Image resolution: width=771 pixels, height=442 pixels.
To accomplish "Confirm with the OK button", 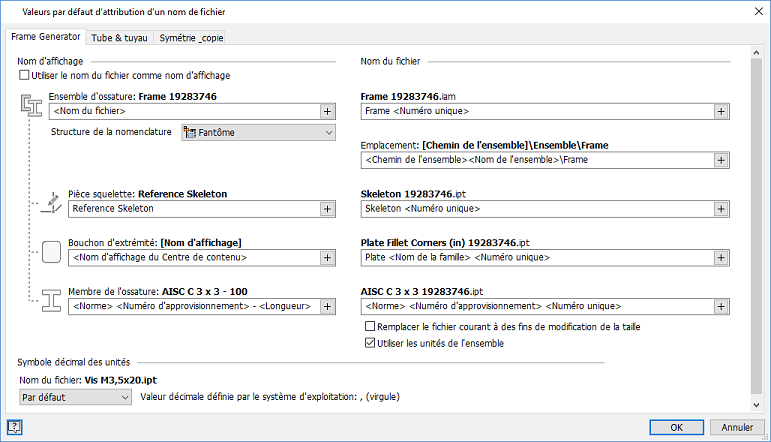I will pos(677,427).
